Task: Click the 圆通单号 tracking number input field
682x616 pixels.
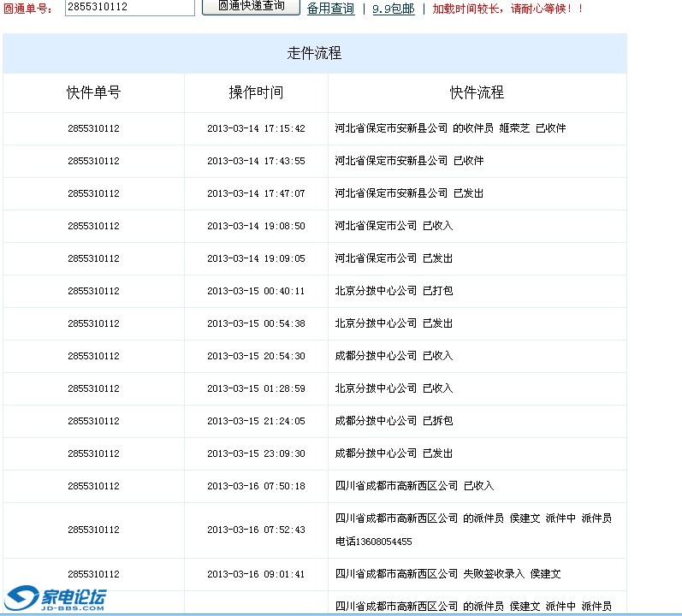Action: 129,8
